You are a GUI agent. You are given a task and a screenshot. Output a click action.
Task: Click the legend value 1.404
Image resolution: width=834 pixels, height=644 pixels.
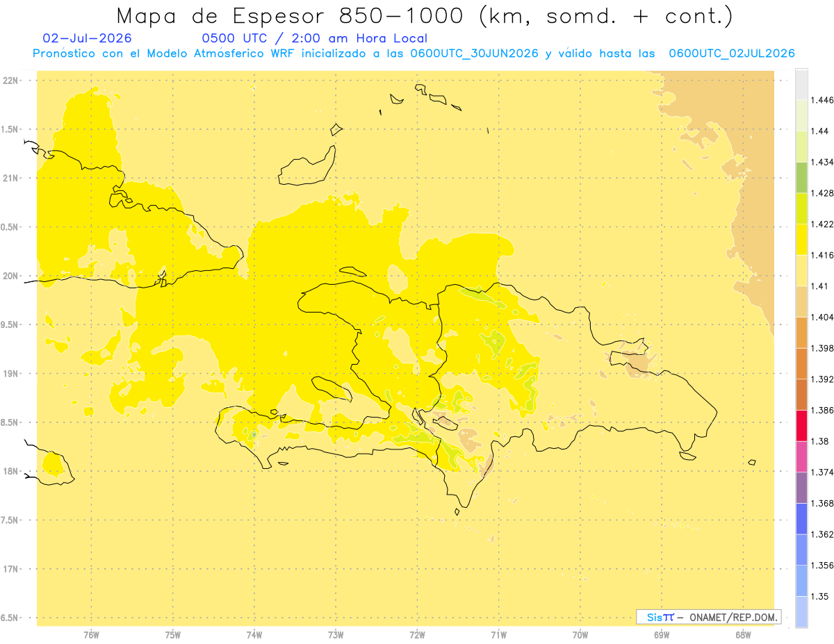(x=821, y=317)
